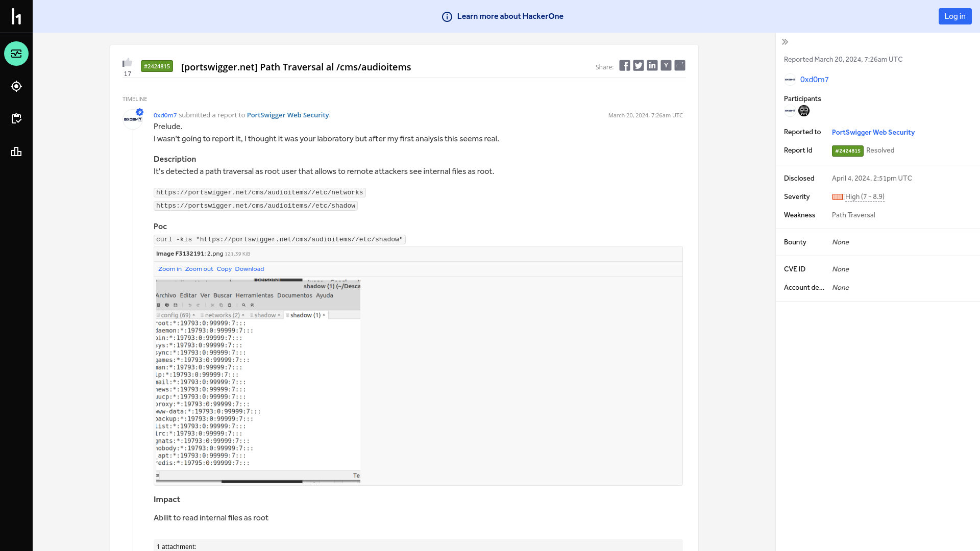Click Copy for image 2.png

click(x=224, y=269)
